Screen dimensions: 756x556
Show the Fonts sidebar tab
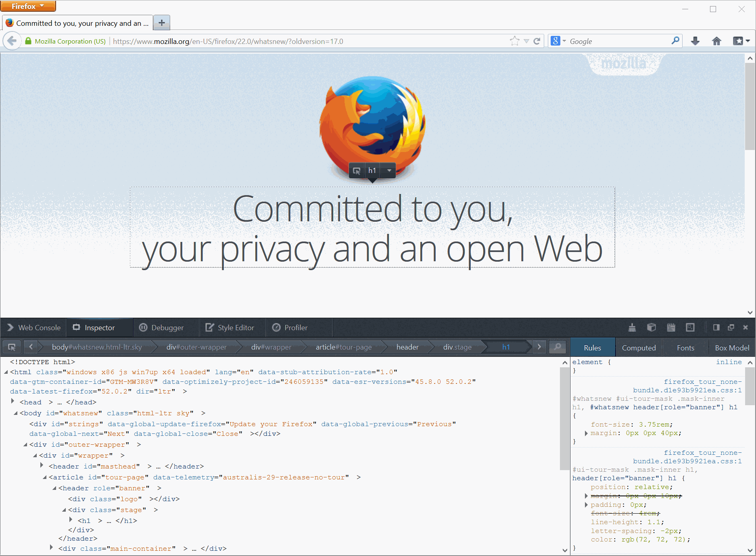point(686,348)
